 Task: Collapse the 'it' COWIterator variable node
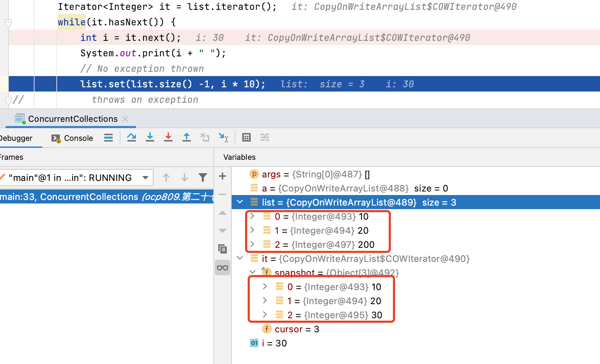tap(240, 258)
